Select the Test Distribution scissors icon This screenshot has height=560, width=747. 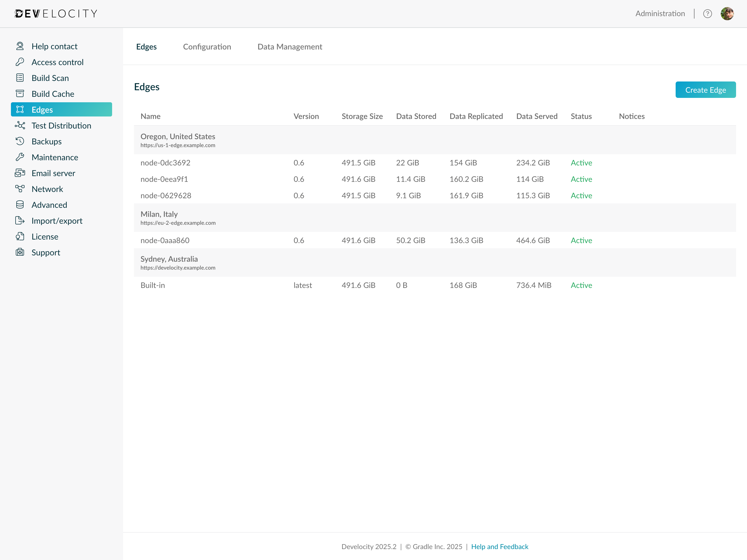click(20, 125)
